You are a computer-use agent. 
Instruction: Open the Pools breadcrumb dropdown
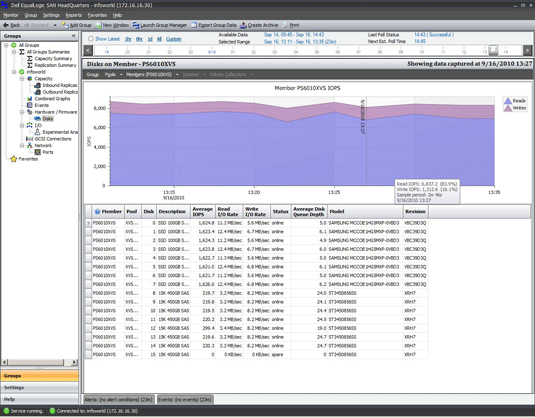pos(121,74)
